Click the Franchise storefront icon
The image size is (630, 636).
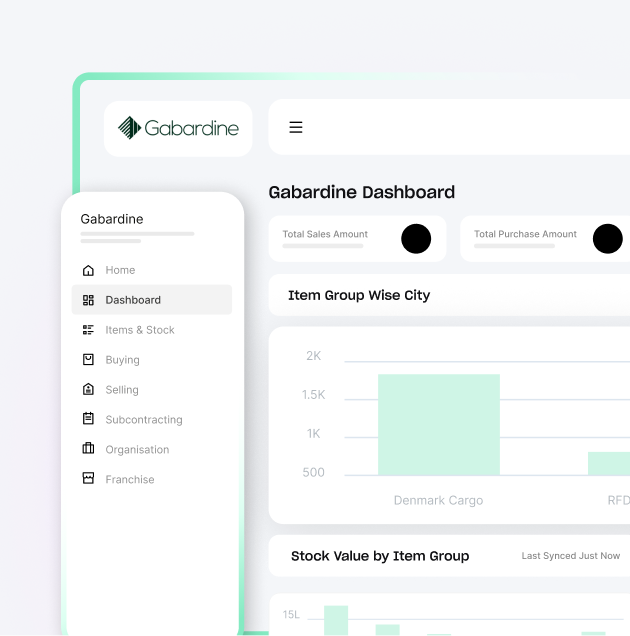[88, 478]
